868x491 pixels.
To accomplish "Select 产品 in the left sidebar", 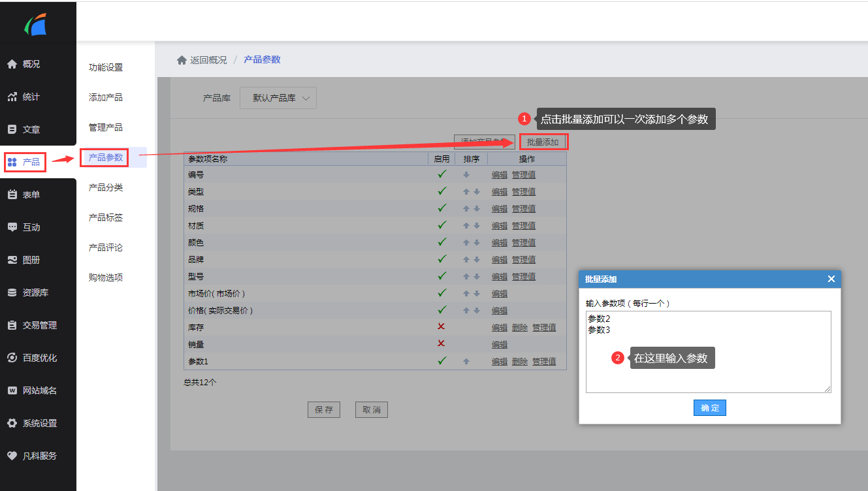I will point(31,162).
